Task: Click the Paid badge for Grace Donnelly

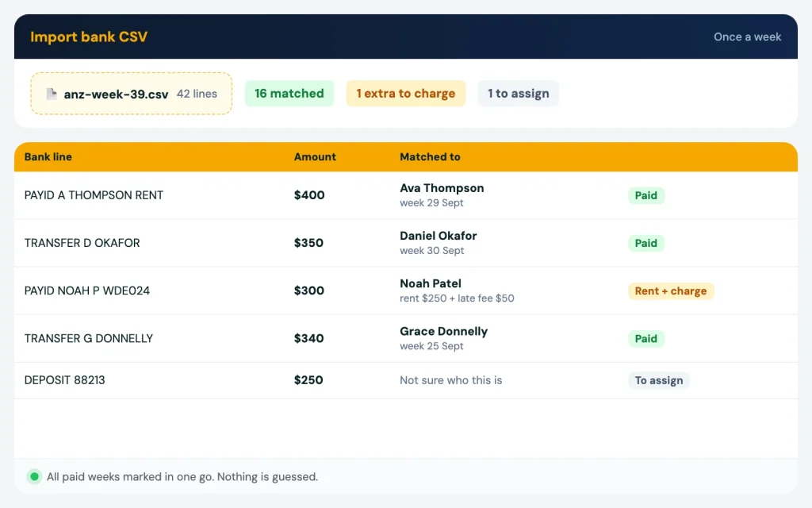Action: coord(646,338)
